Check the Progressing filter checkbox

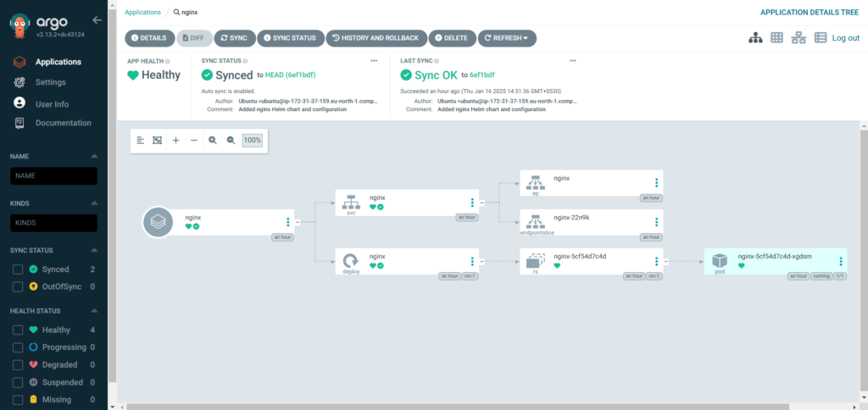pyautogui.click(x=18, y=347)
